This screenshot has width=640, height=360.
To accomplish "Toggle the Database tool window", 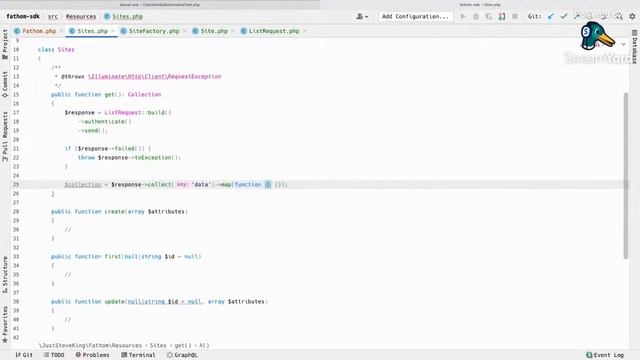I will point(635,47).
